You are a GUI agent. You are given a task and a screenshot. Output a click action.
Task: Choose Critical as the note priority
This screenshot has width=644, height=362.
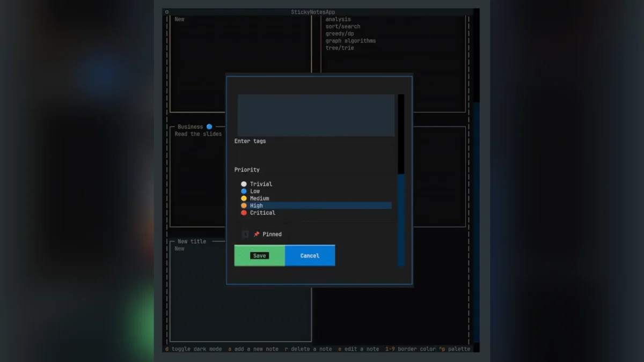click(x=263, y=212)
